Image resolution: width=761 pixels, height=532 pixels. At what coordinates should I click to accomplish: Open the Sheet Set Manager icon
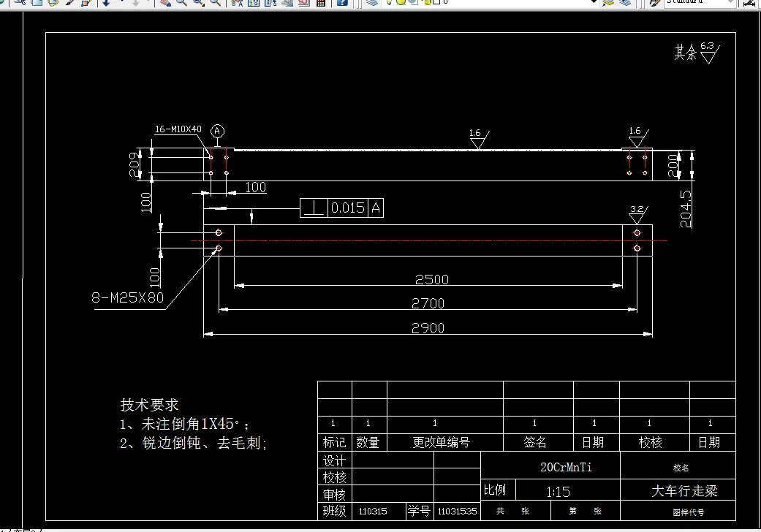(x=287, y=2)
